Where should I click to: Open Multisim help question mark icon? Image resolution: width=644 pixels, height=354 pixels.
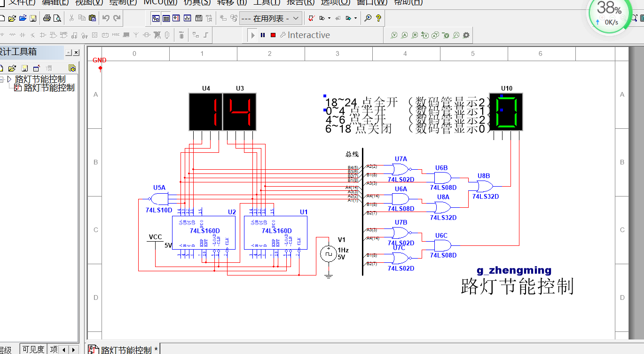pyautogui.click(x=378, y=18)
